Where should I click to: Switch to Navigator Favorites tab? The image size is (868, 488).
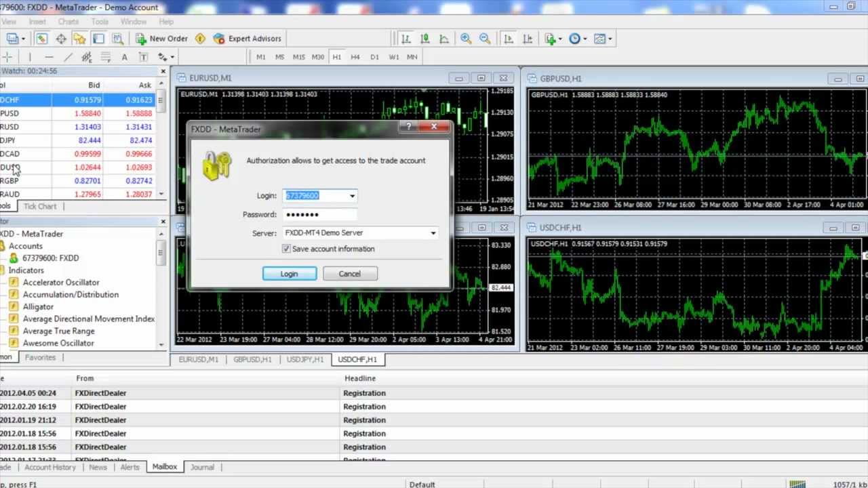coord(40,357)
